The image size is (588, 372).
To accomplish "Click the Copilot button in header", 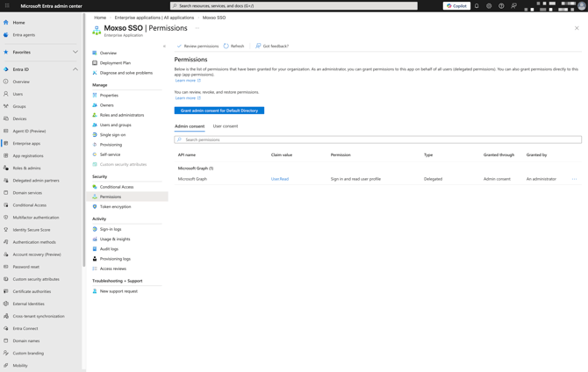I will click(x=456, y=6).
